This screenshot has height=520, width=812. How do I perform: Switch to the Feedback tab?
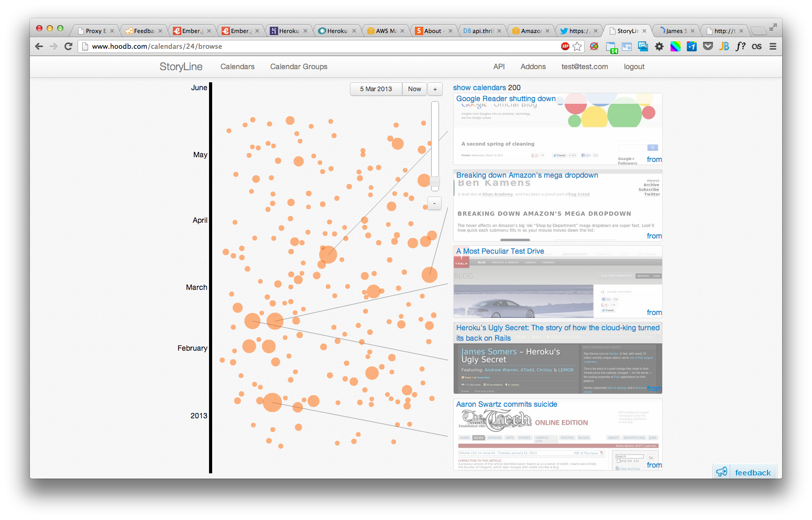(143, 31)
